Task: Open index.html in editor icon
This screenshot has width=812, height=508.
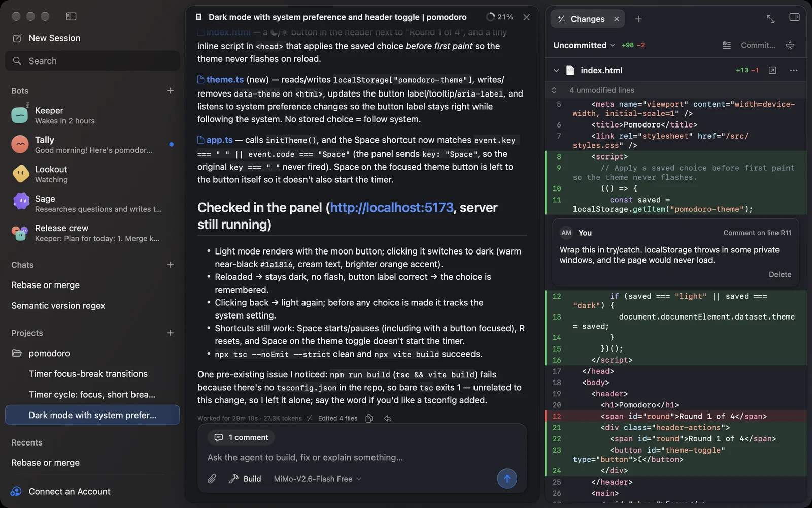Action: tap(773, 70)
